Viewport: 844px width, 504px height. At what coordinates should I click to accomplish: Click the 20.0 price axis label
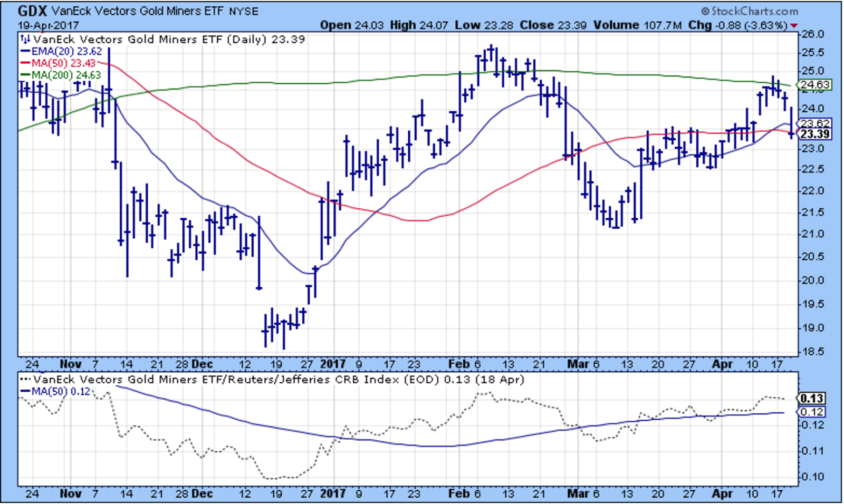tap(813, 280)
